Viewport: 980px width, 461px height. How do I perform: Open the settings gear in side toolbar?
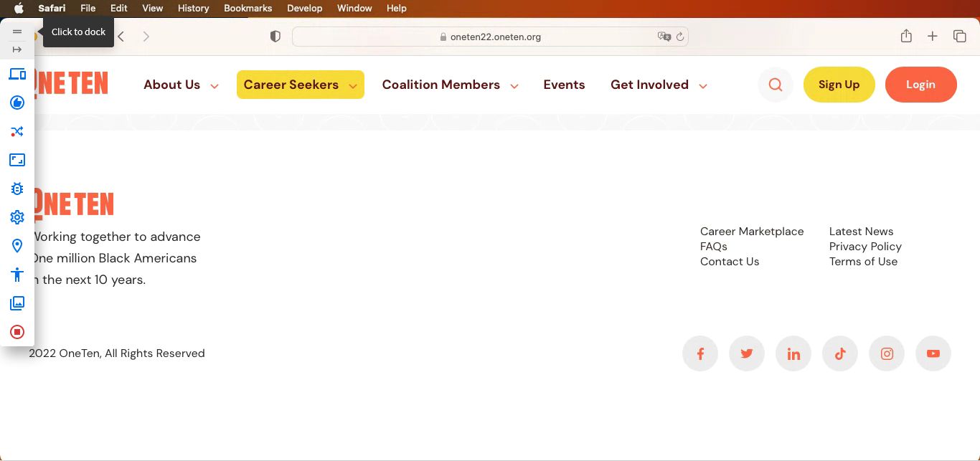17,217
